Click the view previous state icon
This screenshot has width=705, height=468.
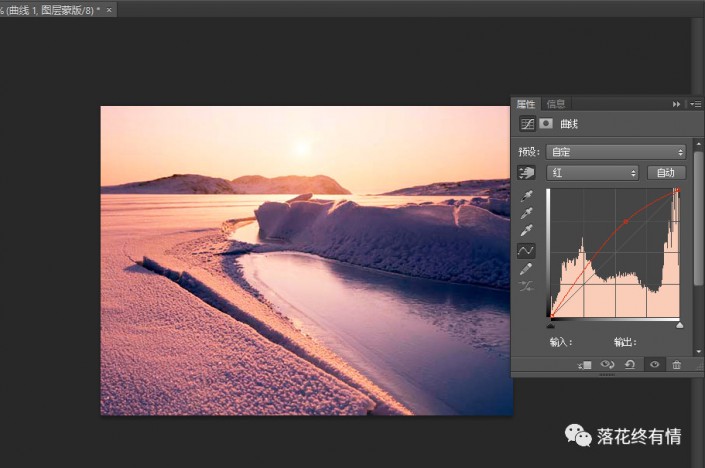(x=607, y=365)
